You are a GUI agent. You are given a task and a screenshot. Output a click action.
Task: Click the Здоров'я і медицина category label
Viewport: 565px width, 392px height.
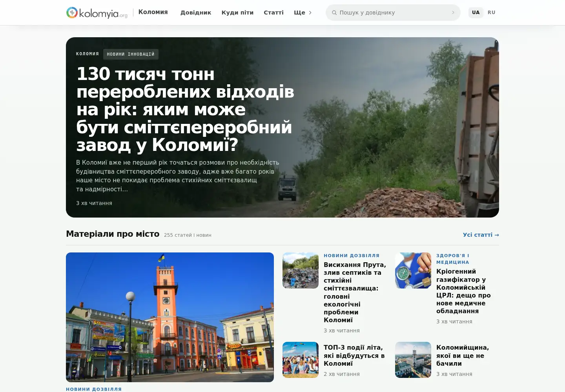coord(453,259)
